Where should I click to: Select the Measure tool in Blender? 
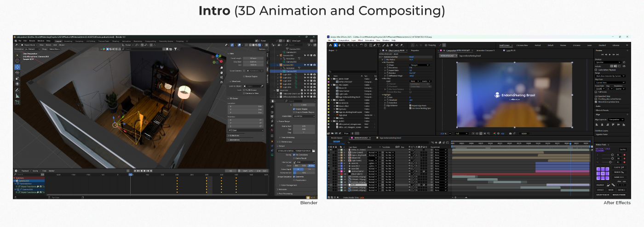coord(17,96)
